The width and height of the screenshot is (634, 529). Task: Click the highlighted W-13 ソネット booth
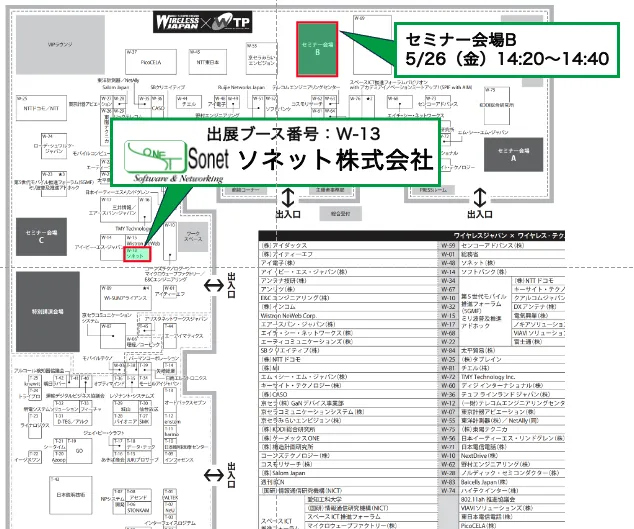[137, 254]
